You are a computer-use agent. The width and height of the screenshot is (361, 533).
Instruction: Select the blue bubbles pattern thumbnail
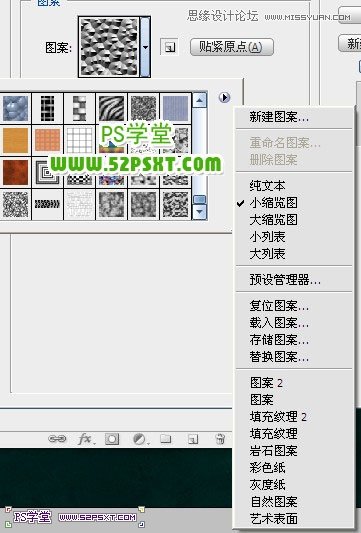pos(15,108)
